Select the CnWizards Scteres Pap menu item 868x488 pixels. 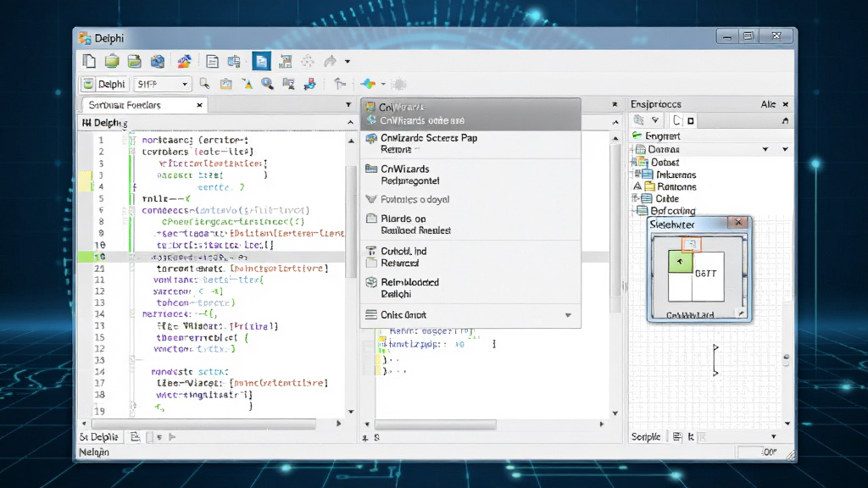(x=470, y=143)
